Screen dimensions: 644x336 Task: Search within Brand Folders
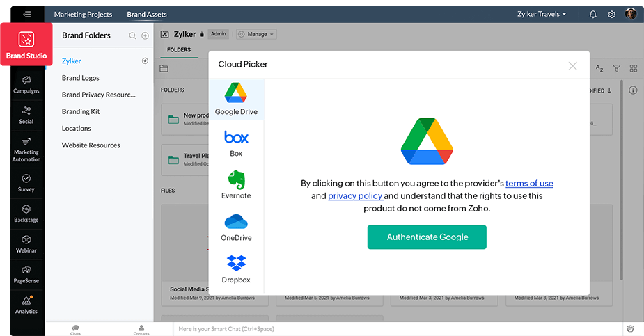(132, 35)
